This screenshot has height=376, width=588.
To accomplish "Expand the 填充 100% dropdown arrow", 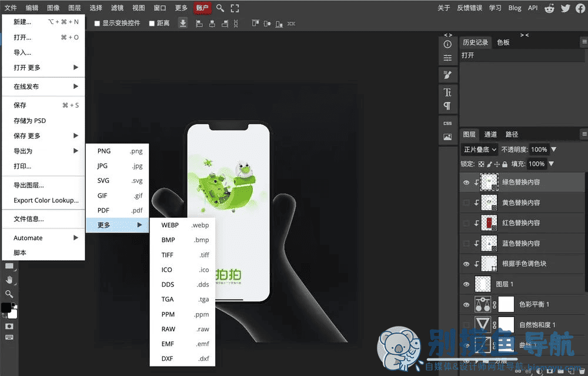I will click(552, 164).
